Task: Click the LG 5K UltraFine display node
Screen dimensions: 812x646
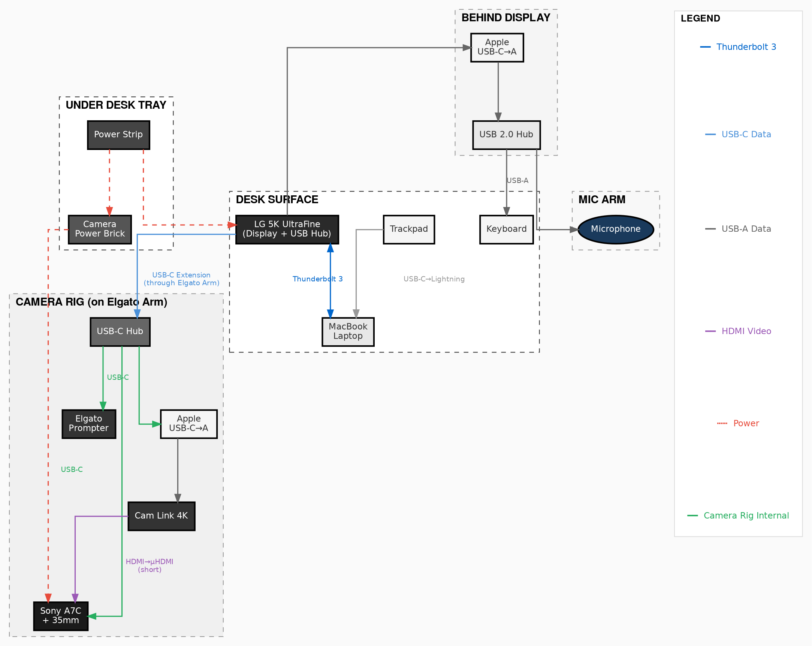Action: pyautogui.click(x=287, y=229)
